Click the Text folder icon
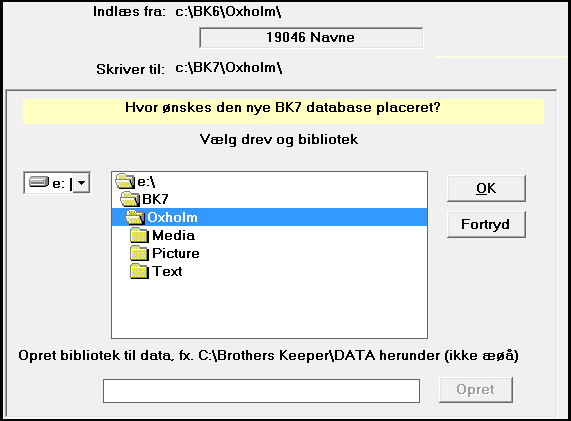The width and height of the screenshot is (571, 421). [139, 271]
